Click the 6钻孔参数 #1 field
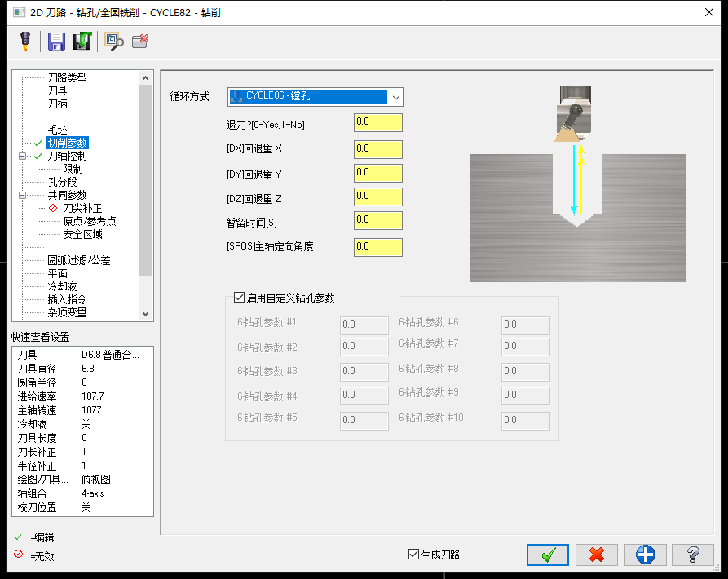The image size is (728, 579). [364, 325]
